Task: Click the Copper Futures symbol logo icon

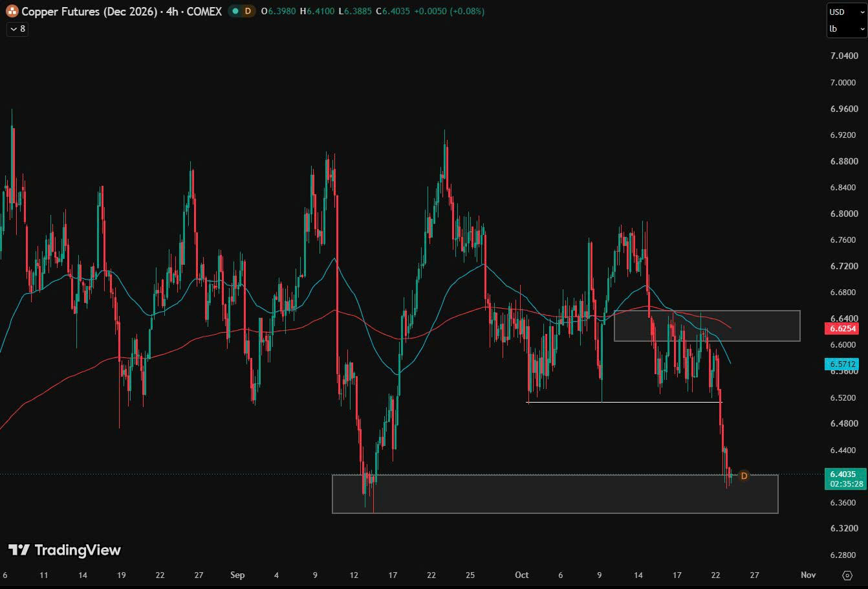Action: [x=12, y=11]
